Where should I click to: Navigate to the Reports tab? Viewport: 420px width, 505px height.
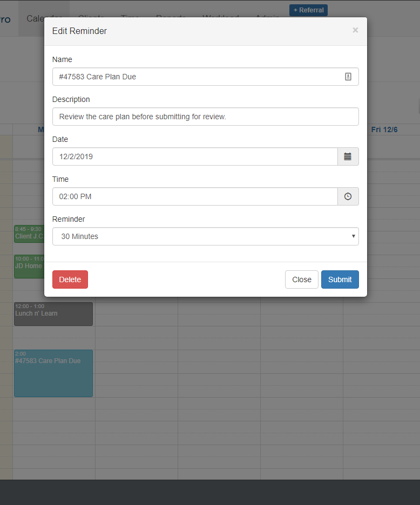(x=171, y=17)
